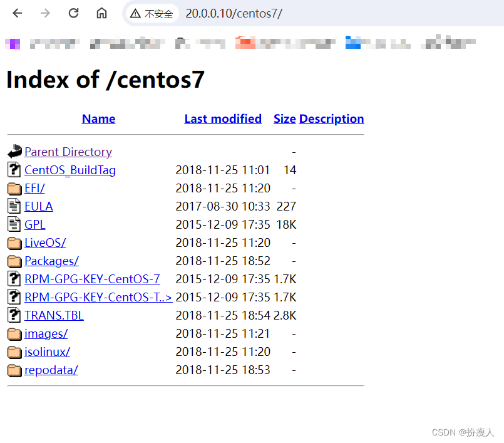The height and width of the screenshot is (443, 504).
Task: Click the purple bookmark icon in bookmarks bar
Action: point(13,44)
